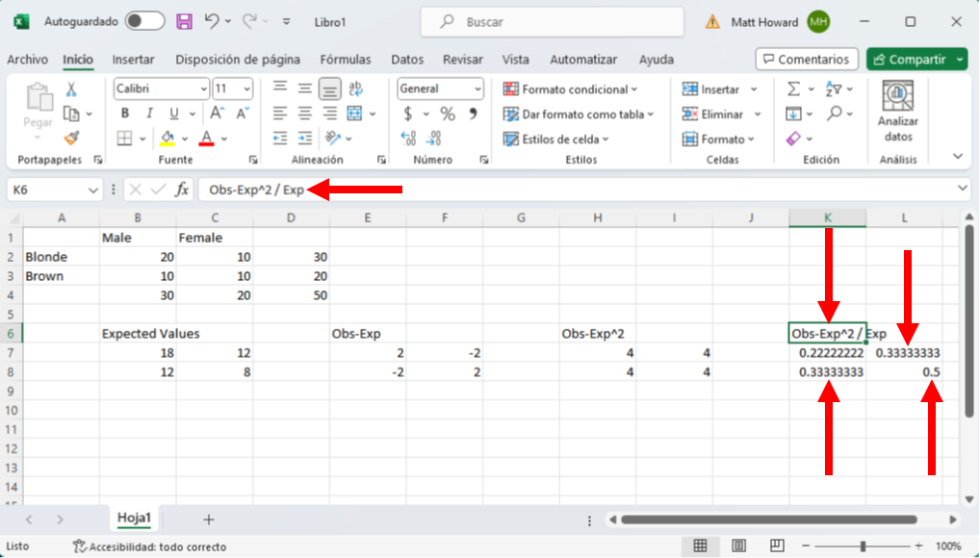This screenshot has width=980, height=558.
Task: Adjust the zoom slider in status bar
Action: coord(863,546)
